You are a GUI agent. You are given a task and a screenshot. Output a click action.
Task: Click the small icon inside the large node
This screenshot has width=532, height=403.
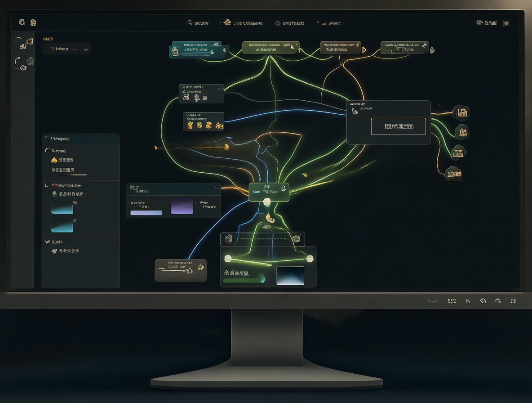(355, 111)
